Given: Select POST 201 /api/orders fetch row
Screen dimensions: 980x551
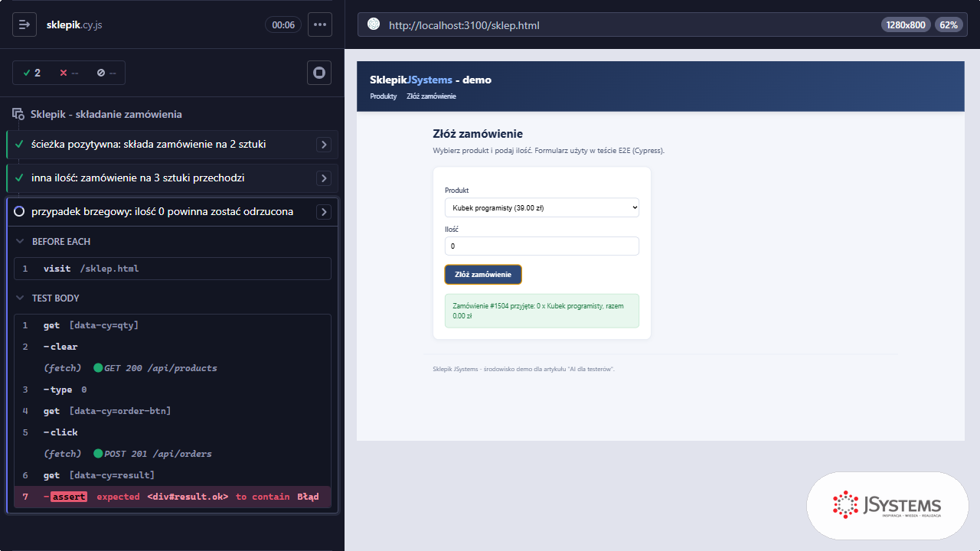Looking at the screenshot, I should (x=172, y=454).
